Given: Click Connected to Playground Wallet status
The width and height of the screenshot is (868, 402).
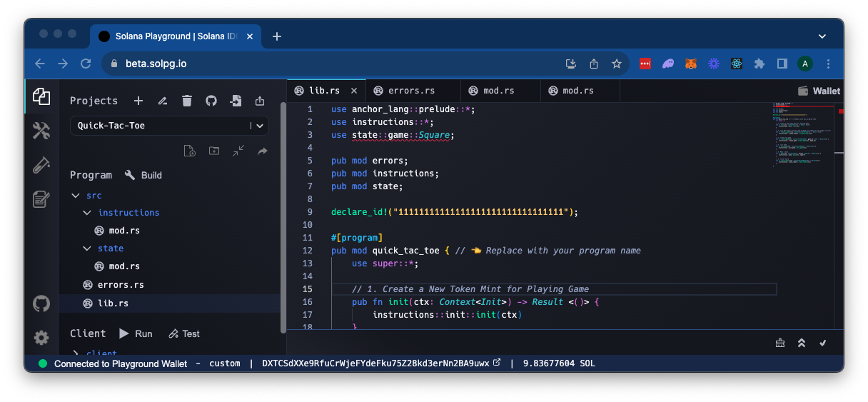Looking at the screenshot, I should pos(121,363).
